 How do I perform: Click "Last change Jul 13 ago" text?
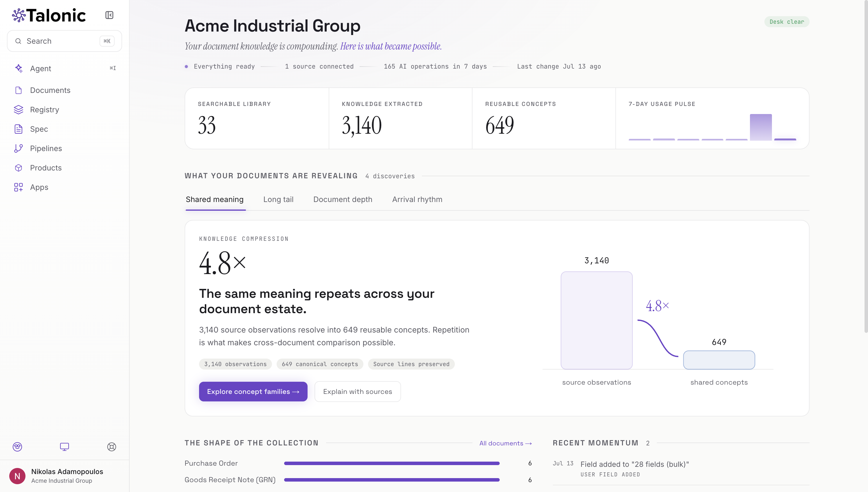point(559,67)
